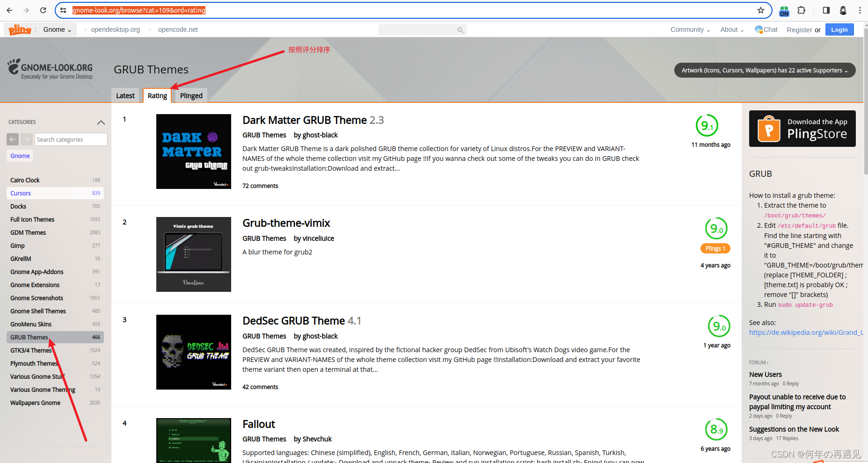
Task: Select the Full Icon Themes category
Action: coord(55,219)
